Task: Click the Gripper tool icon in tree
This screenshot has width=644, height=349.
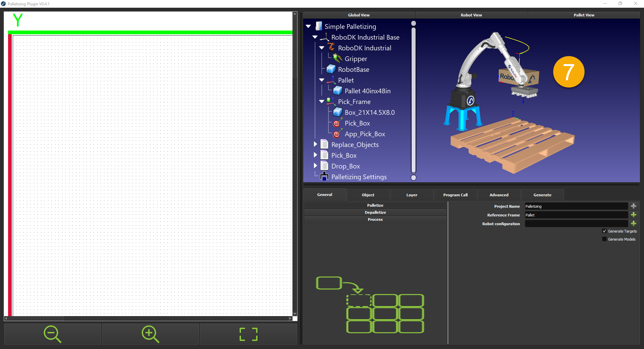Action: [337, 59]
